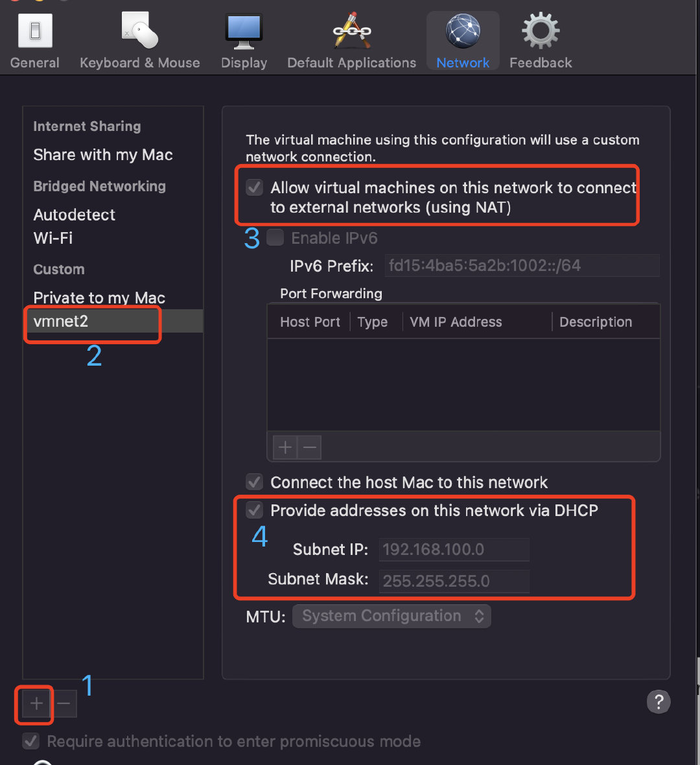The width and height of the screenshot is (700, 765).
Task: Click the Description column header
Action: coord(596,322)
